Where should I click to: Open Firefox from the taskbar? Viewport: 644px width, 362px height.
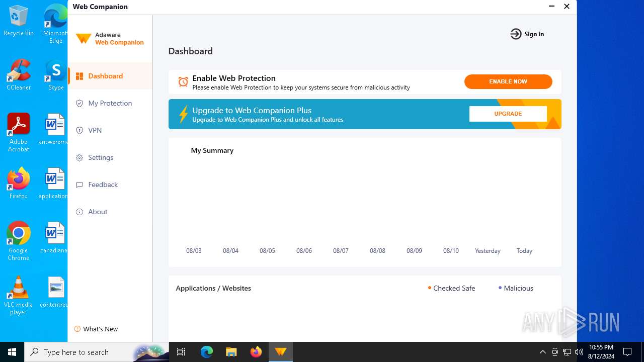pyautogui.click(x=256, y=352)
